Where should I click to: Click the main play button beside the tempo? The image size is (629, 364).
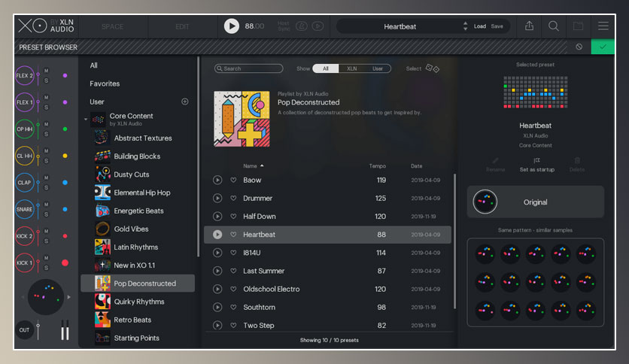[x=231, y=26]
